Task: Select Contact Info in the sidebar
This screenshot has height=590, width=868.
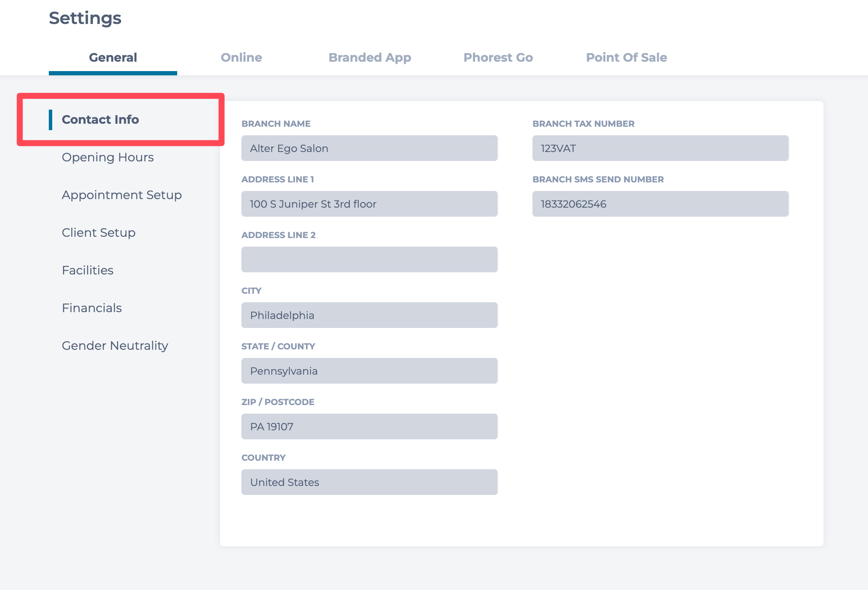Action: 100,119
